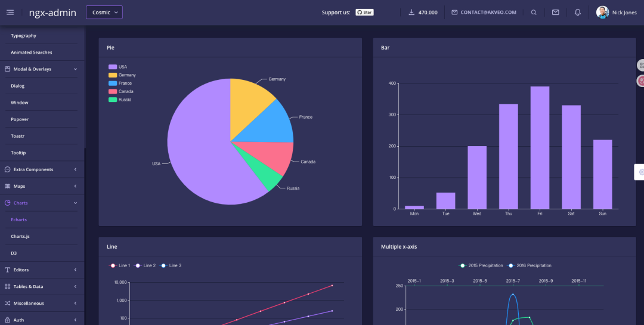Click the Editors sidebar icon

click(7, 270)
